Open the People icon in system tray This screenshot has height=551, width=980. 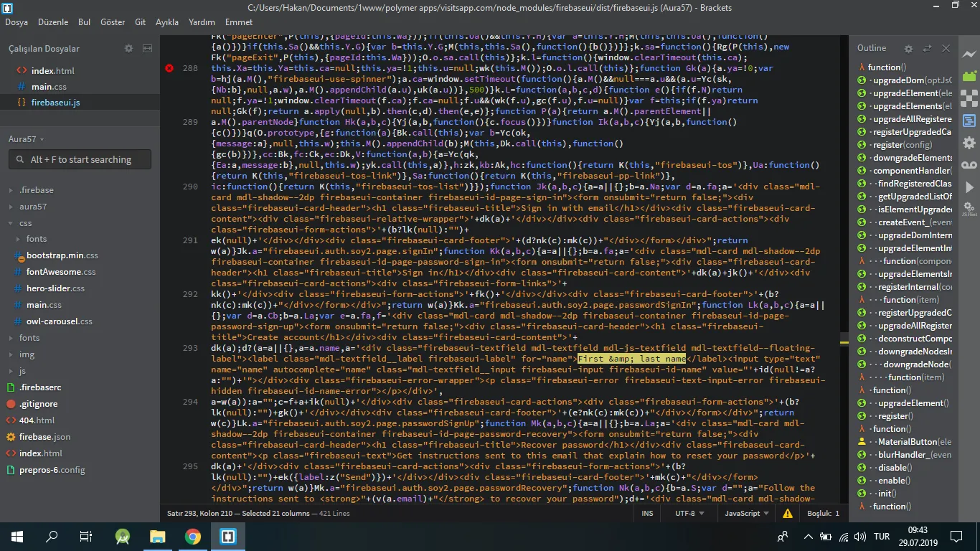coord(783,536)
